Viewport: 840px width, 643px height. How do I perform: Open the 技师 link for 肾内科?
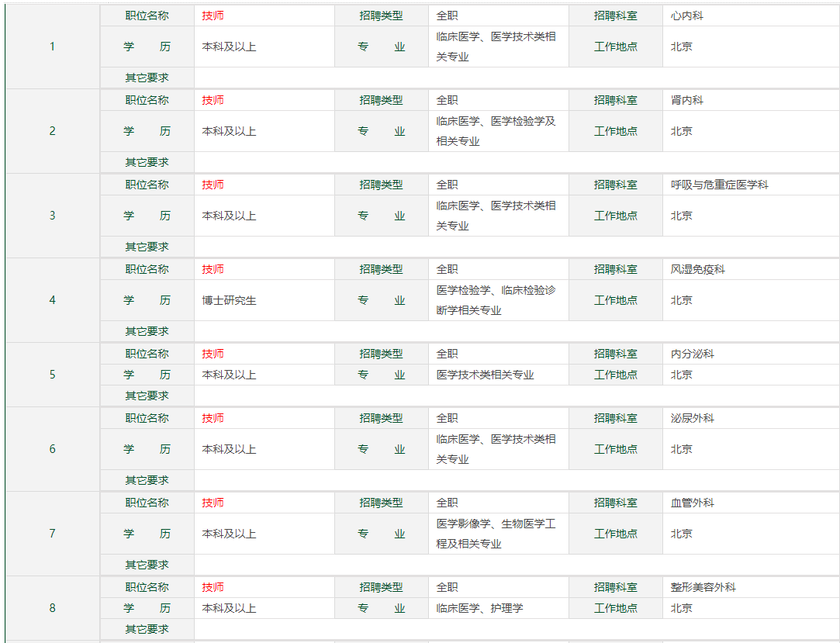[x=213, y=100]
